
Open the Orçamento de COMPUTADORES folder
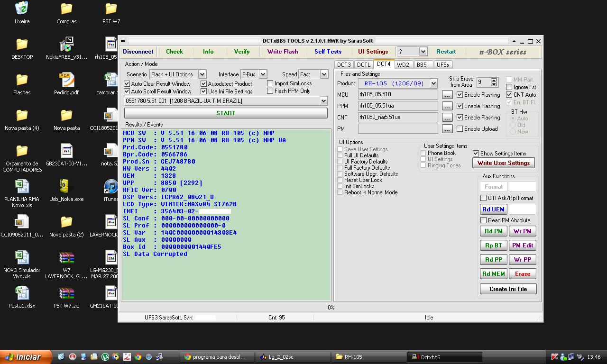point(22,151)
